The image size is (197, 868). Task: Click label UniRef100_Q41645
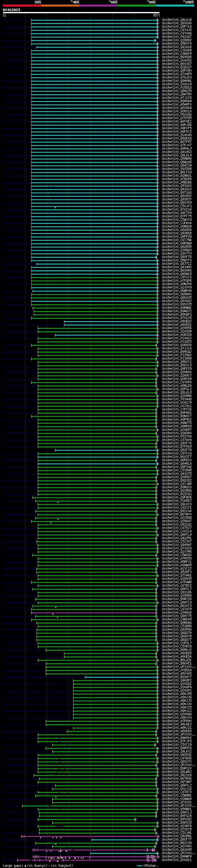pyautogui.click(x=177, y=850)
